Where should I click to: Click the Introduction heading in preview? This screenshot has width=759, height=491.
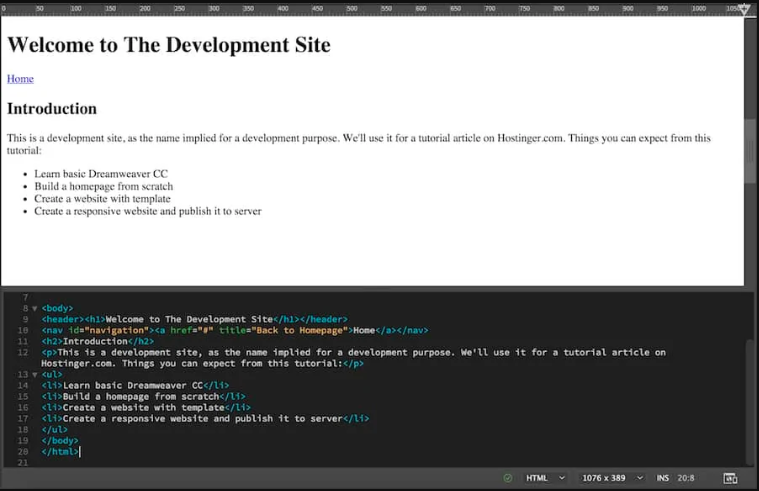52,109
